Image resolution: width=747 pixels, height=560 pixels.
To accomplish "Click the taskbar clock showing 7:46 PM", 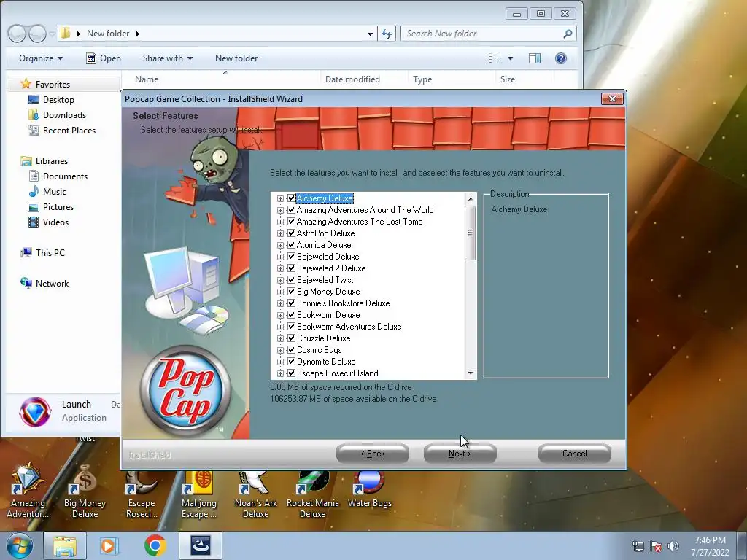I will click(x=710, y=546).
